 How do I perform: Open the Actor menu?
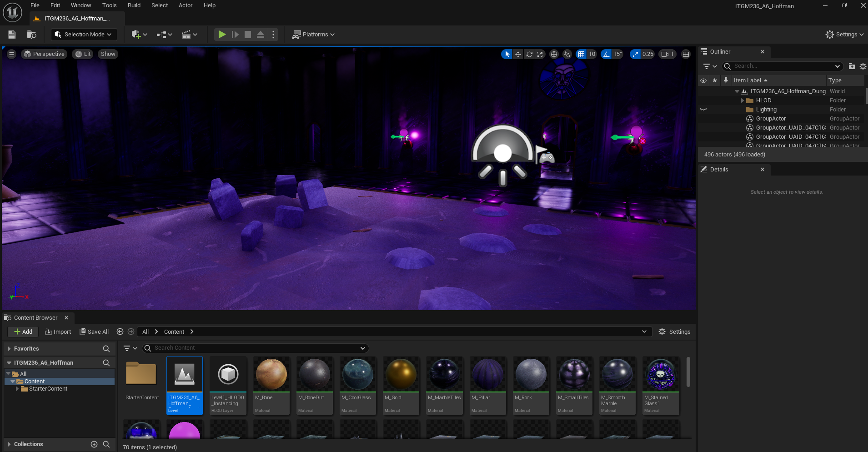coord(186,5)
